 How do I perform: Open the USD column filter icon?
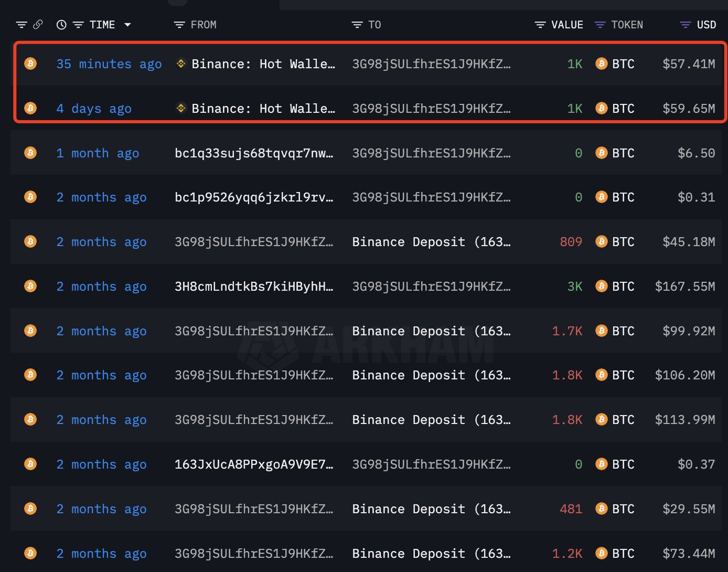coord(684,24)
